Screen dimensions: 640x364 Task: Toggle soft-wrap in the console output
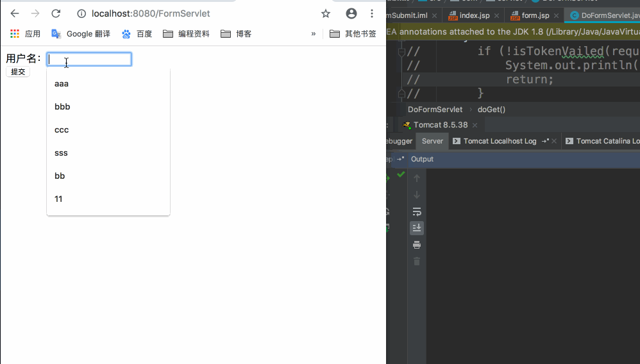click(x=417, y=211)
